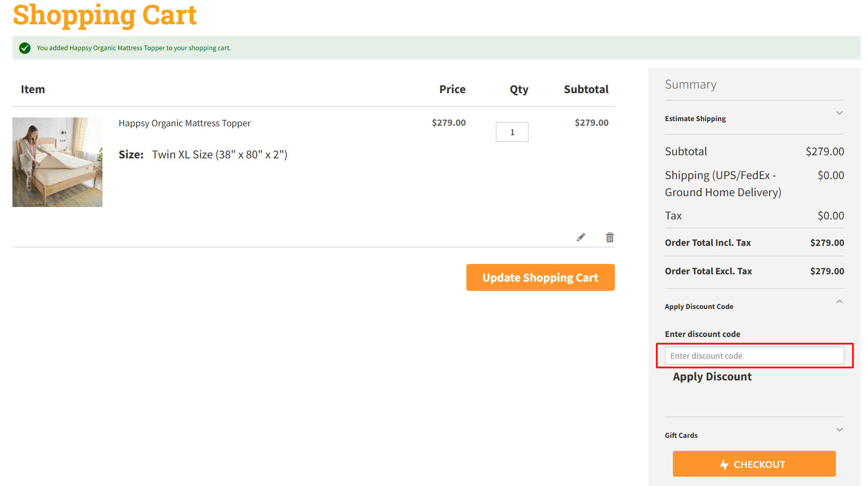Click Apply Discount
The width and height of the screenshot is (868, 486).
click(x=712, y=376)
